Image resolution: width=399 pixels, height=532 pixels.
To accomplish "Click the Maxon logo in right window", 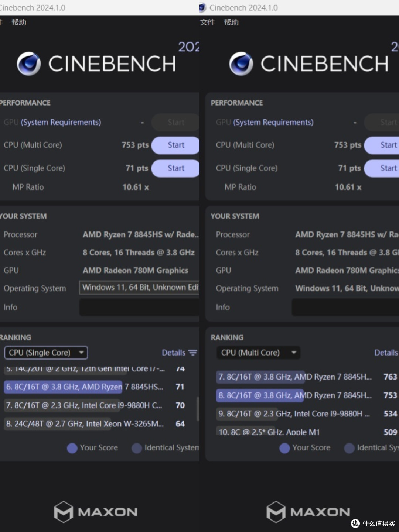I will tap(308, 512).
